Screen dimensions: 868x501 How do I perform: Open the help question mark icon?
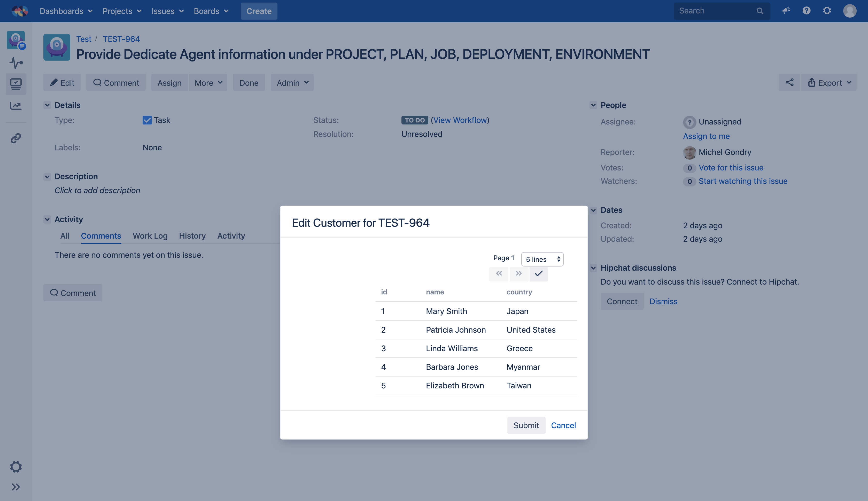click(x=806, y=11)
